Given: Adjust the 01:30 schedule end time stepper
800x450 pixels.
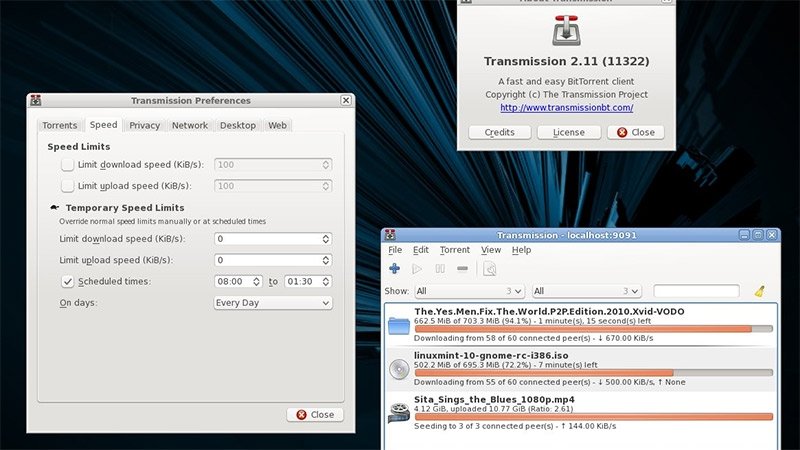Looking at the screenshot, I should 326,282.
